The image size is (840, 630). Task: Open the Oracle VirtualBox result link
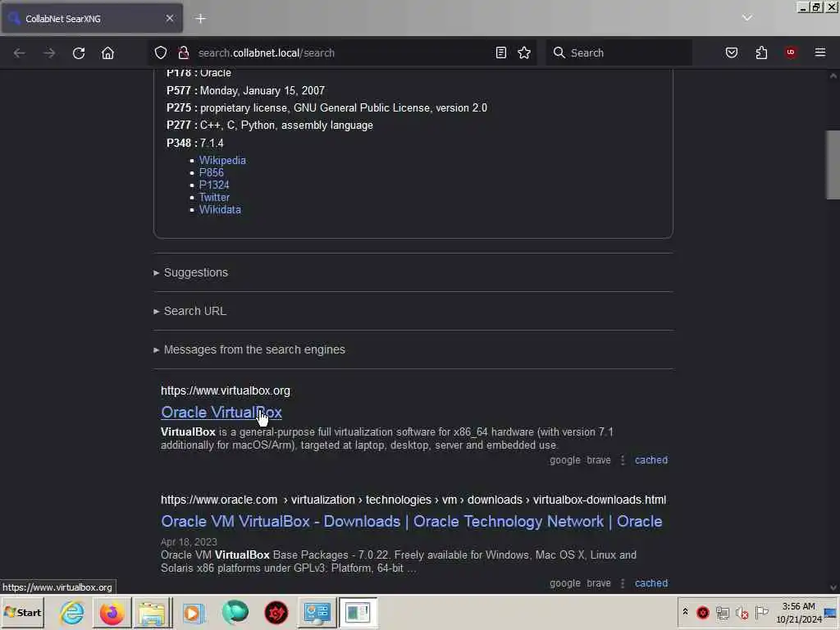(221, 413)
